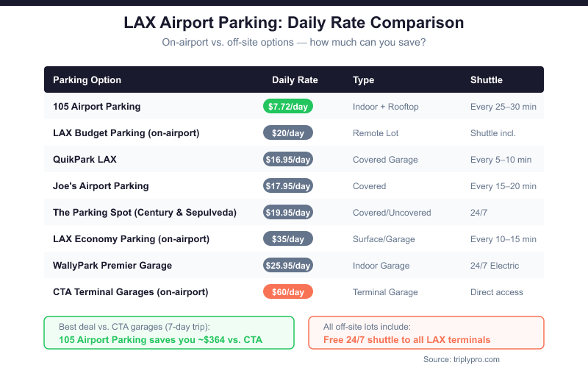Click the $25.95/day rate badge

pyautogui.click(x=288, y=266)
